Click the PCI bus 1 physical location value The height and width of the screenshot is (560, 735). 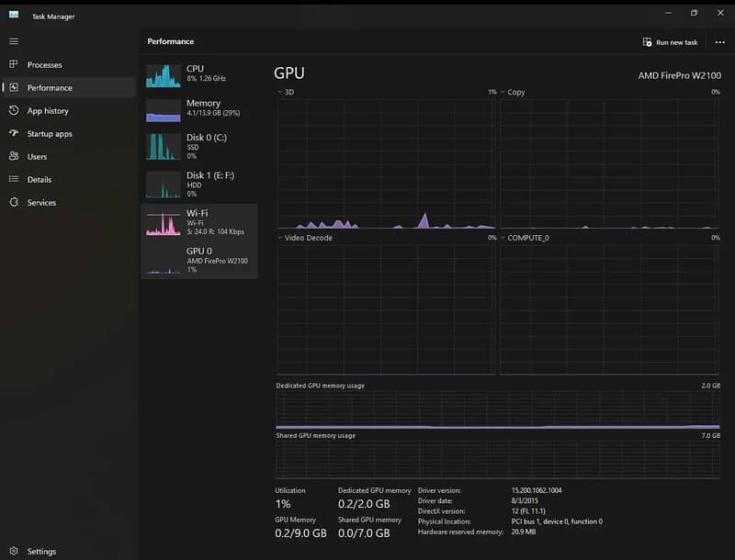(x=557, y=521)
